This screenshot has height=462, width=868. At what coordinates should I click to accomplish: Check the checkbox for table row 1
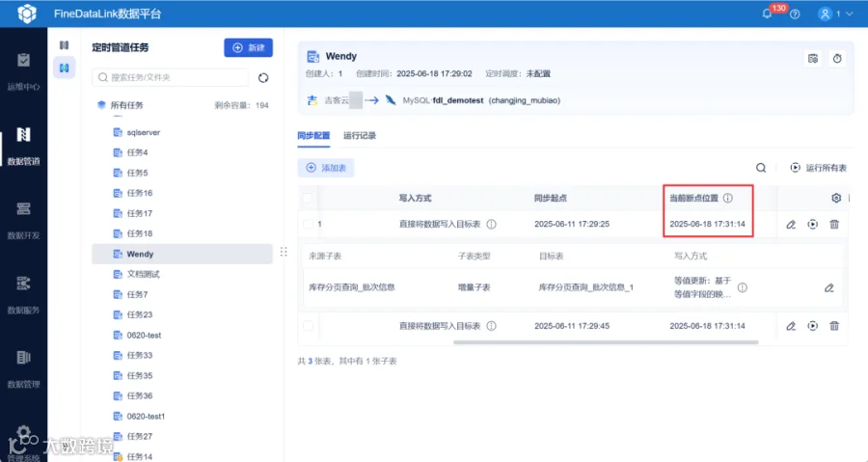coord(308,224)
